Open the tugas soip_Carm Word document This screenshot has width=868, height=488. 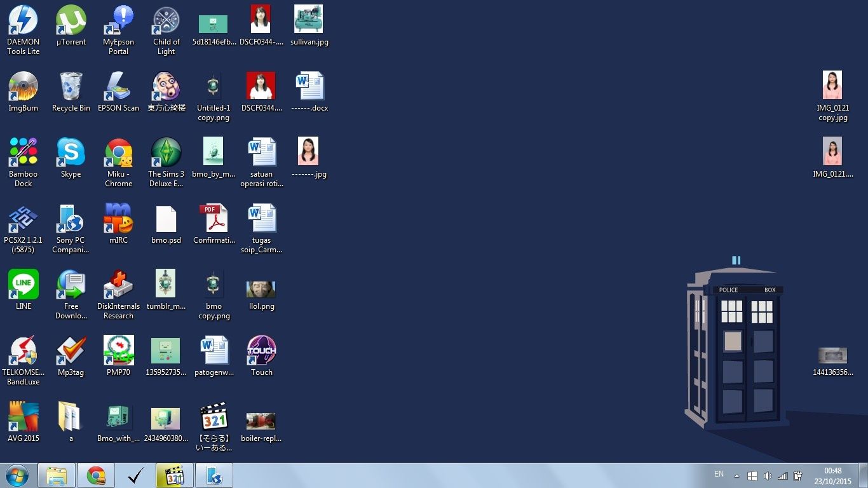pyautogui.click(x=262, y=228)
